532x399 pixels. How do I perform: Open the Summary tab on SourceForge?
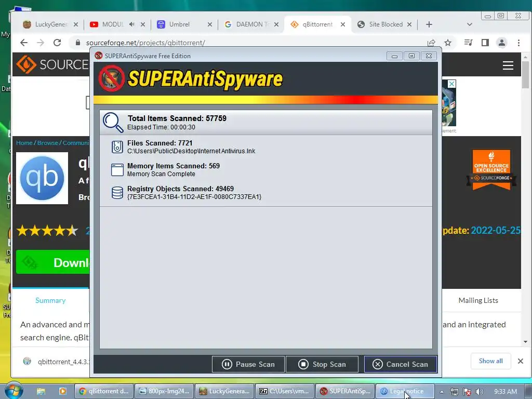tap(50, 300)
